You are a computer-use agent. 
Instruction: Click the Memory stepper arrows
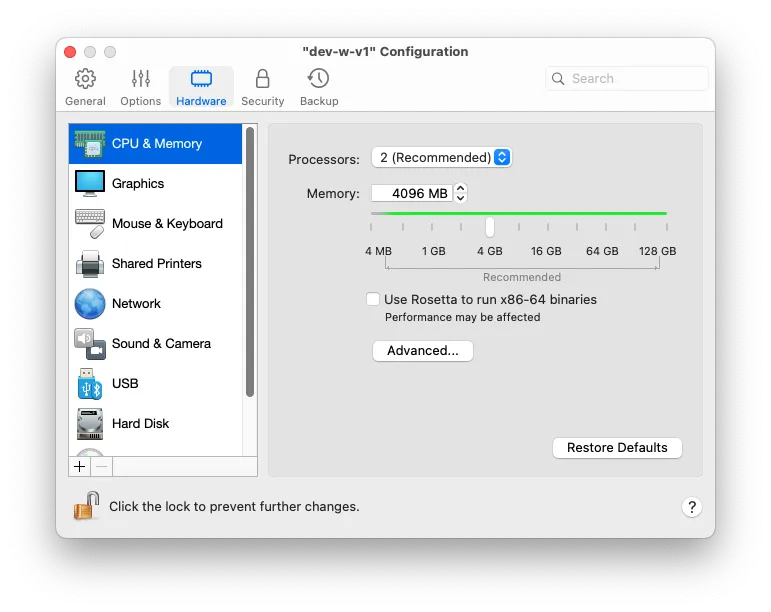pyautogui.click(x=460, y=193)
